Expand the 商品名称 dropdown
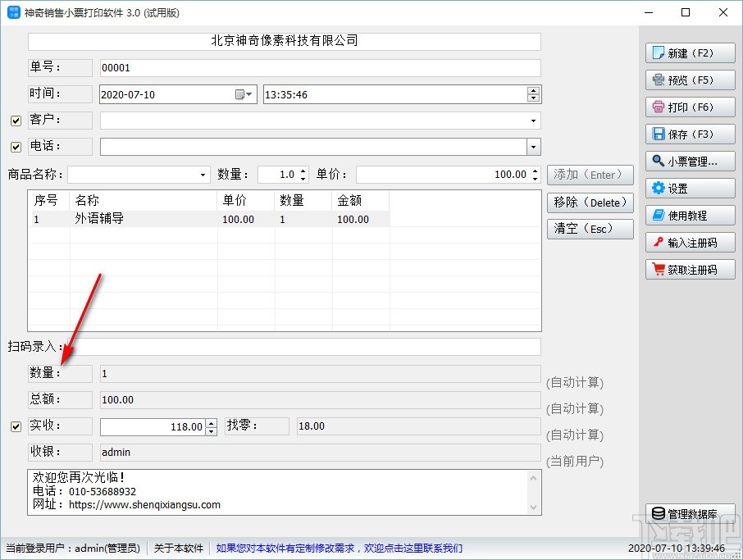This screenshot has width=743, height=560. 203,175
